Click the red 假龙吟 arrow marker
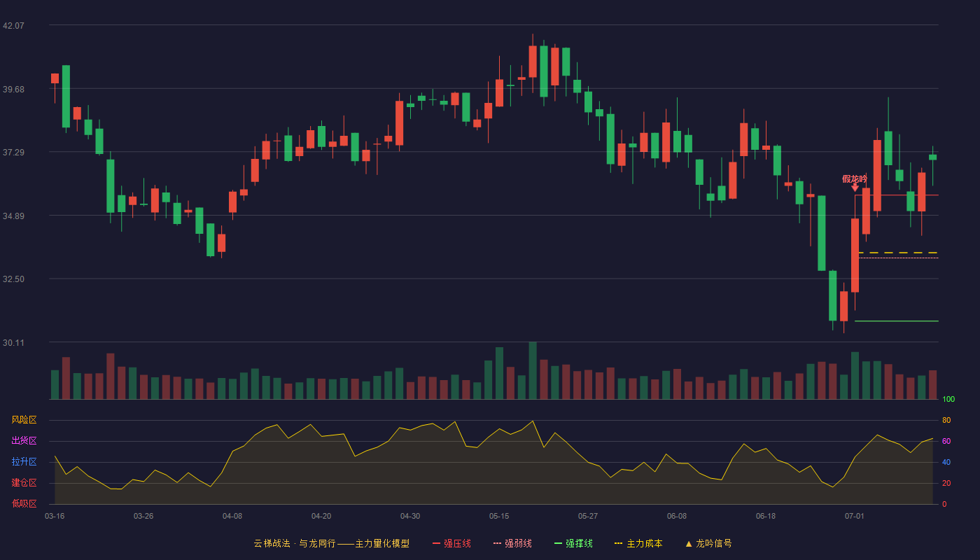The image size is (980, 560). 855,188
